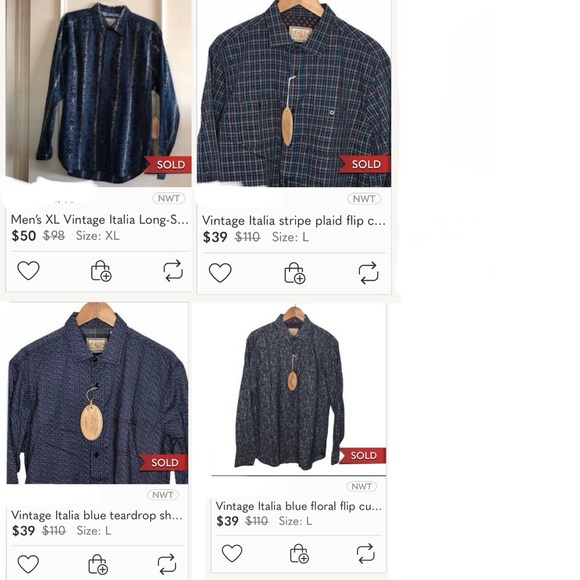Open the blue striped XL shirt photo

pyautogui.click(x=99, y=92)
